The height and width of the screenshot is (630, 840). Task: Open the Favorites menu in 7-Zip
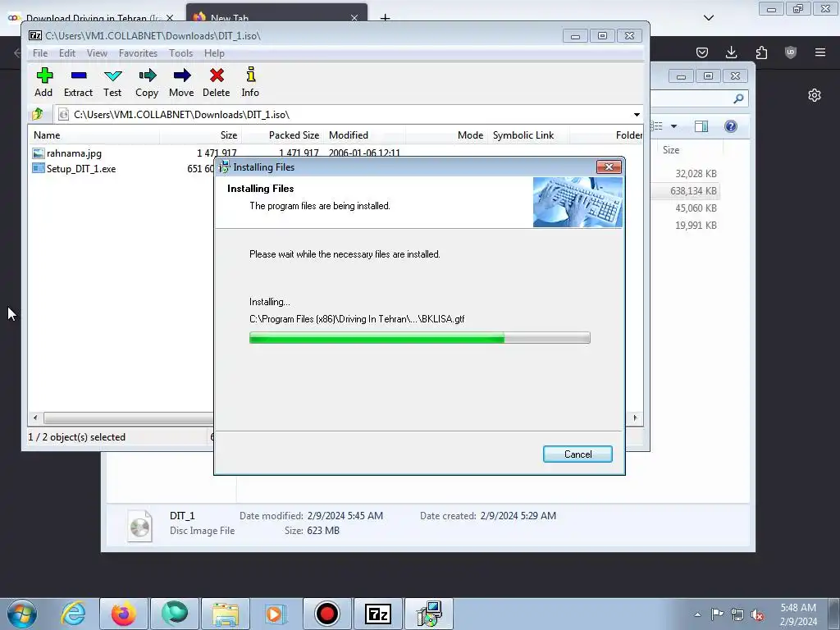(x=138, y=53)
